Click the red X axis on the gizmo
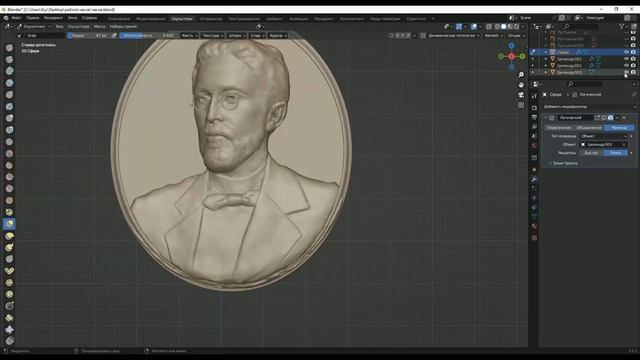Screen dimensions: 640x360 tap(512, 56)
